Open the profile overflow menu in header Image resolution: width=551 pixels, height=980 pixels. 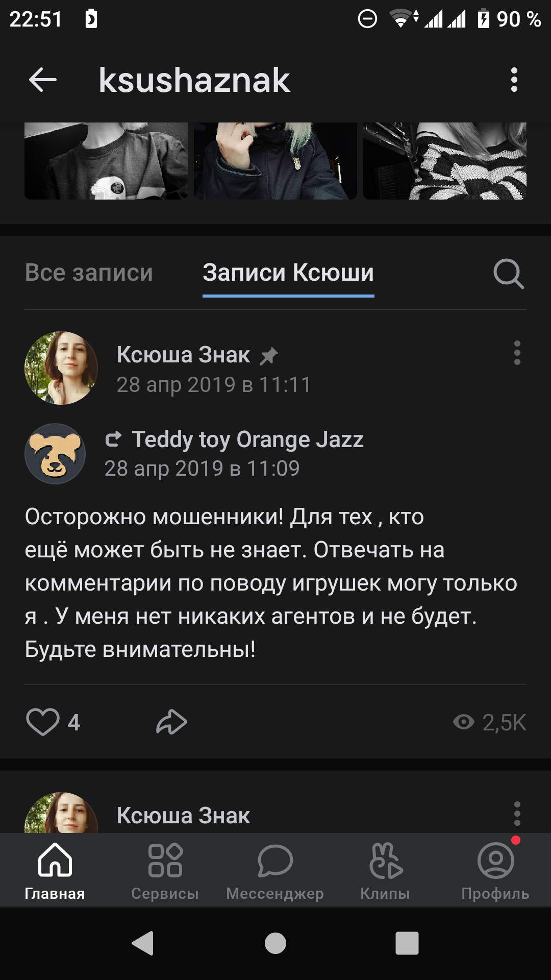click(x=514, y=80)
